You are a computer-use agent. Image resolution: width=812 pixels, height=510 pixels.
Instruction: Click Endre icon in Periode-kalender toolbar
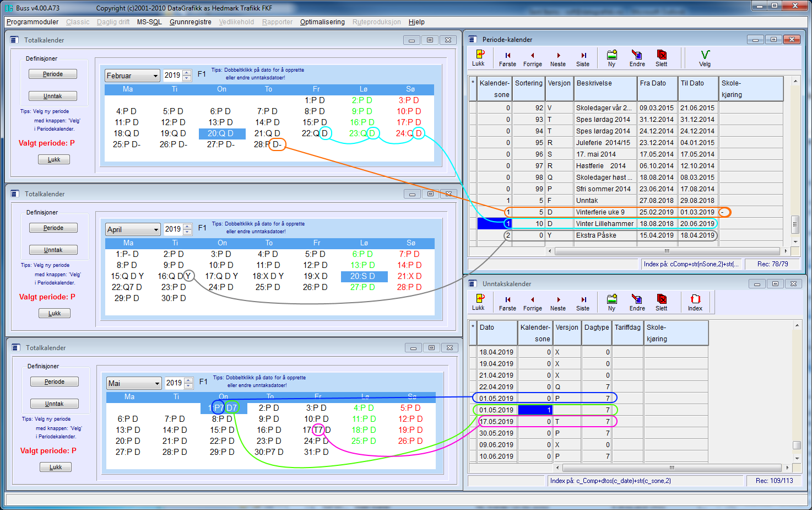(637, 58)
